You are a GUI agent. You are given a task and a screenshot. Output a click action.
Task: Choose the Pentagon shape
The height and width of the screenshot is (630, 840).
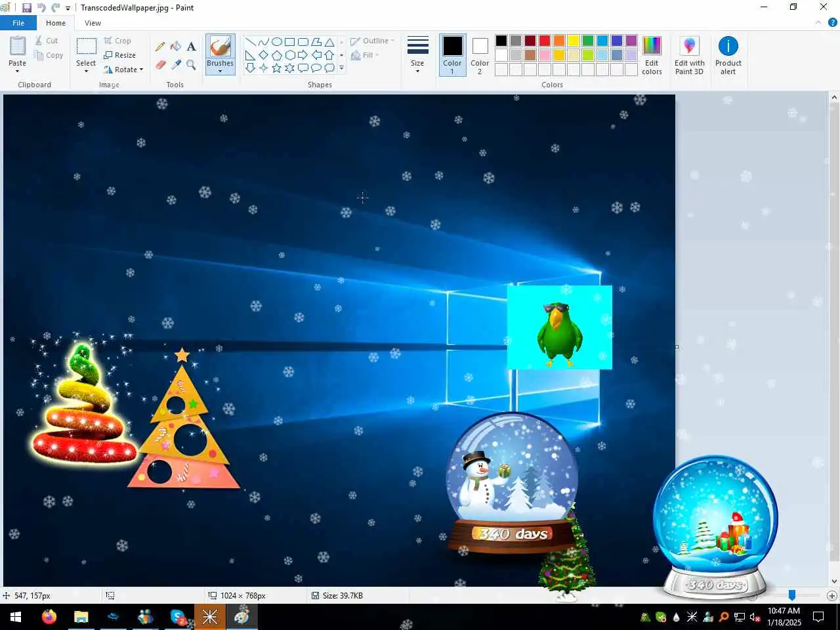point(276,55)
